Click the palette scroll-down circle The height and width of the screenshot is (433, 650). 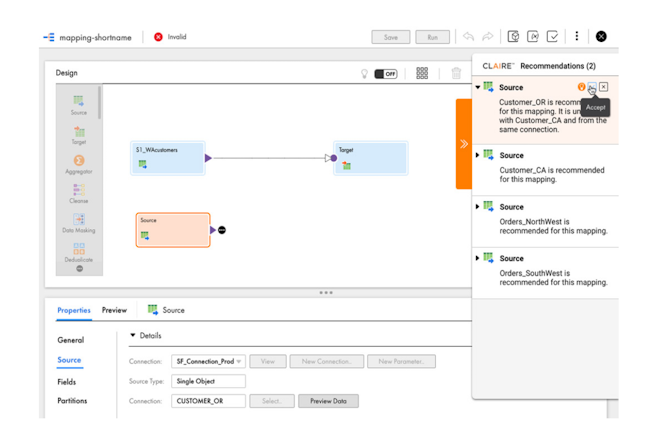coord(79,269)
